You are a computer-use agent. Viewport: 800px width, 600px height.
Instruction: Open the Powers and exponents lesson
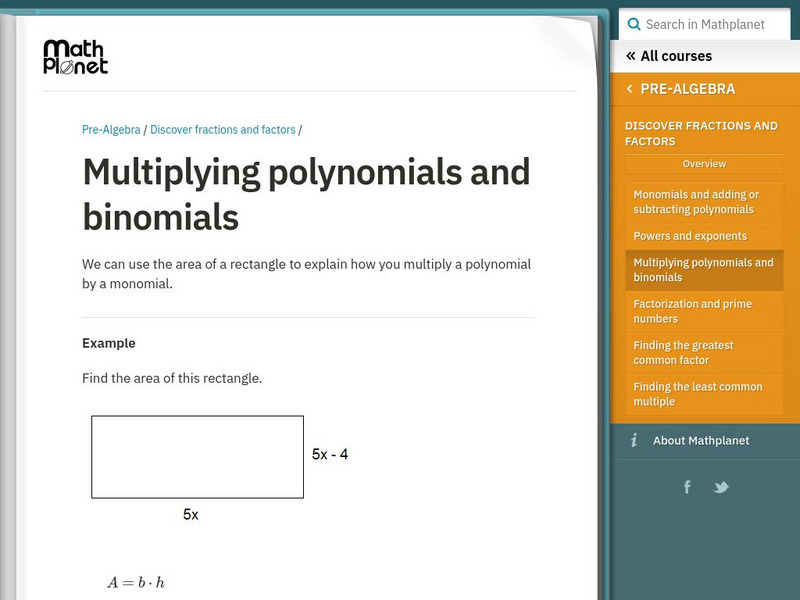click(690, 236)
